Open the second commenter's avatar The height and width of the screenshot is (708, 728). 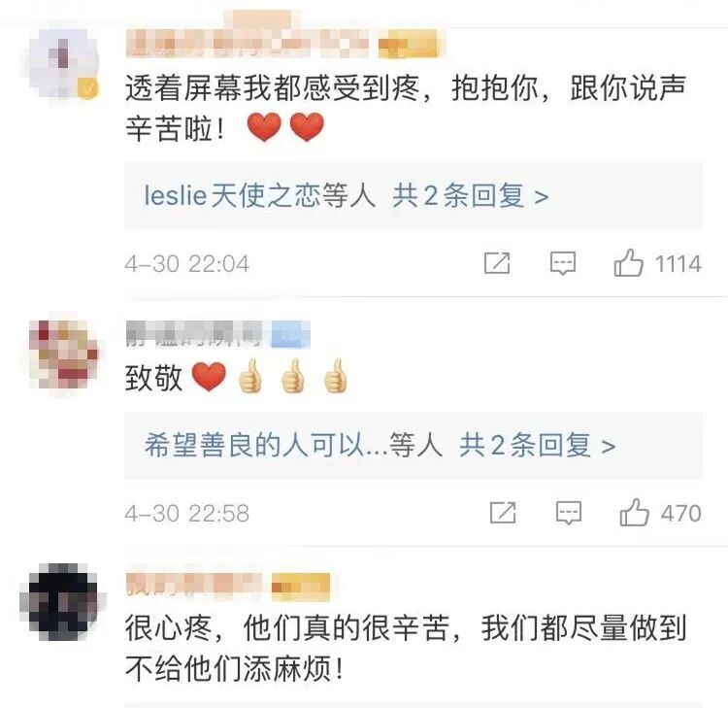(x=64, y=354)
